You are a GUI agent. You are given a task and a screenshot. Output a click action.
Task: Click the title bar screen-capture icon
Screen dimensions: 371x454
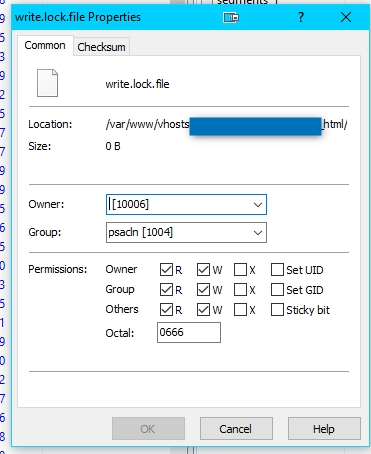click(231, 17)
